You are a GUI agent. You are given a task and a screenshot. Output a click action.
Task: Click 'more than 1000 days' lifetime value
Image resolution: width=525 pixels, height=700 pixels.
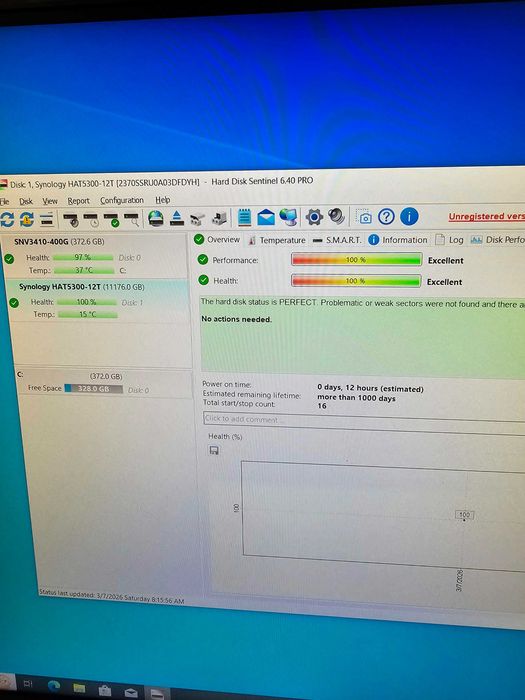pos(356,398)
